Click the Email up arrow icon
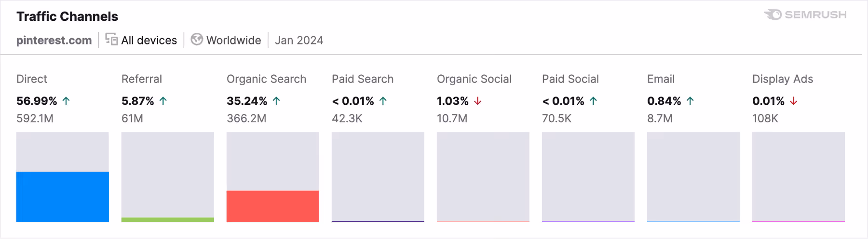This screenshot has height=239, width=868. [x=690, y=101]
